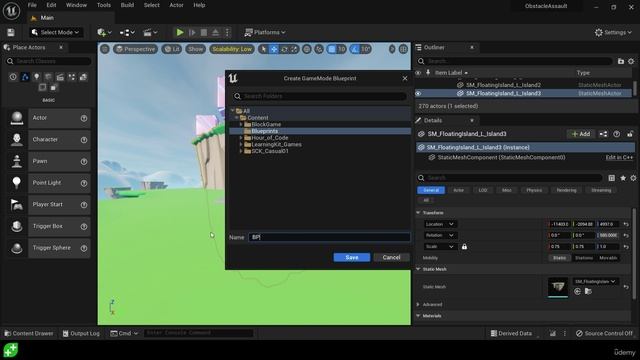
Task: Click the Add component button in Details
Action: pos(580,134)
